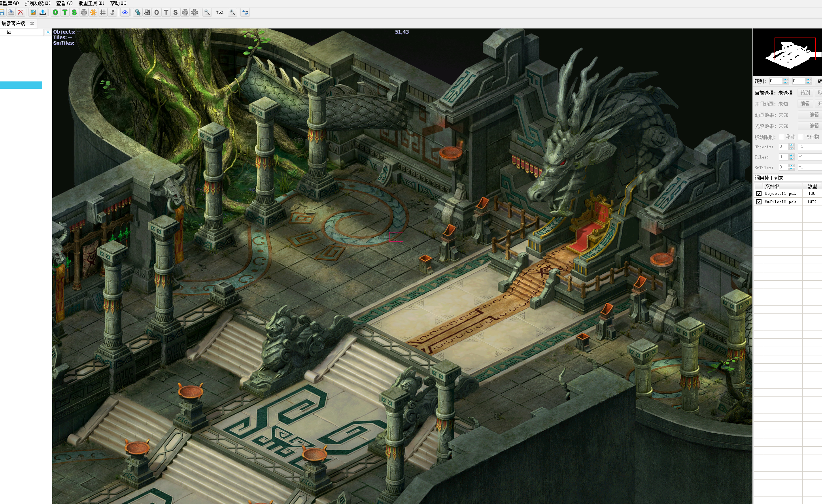Toggle the green S SmTiles layer

(x=74, y=12)
